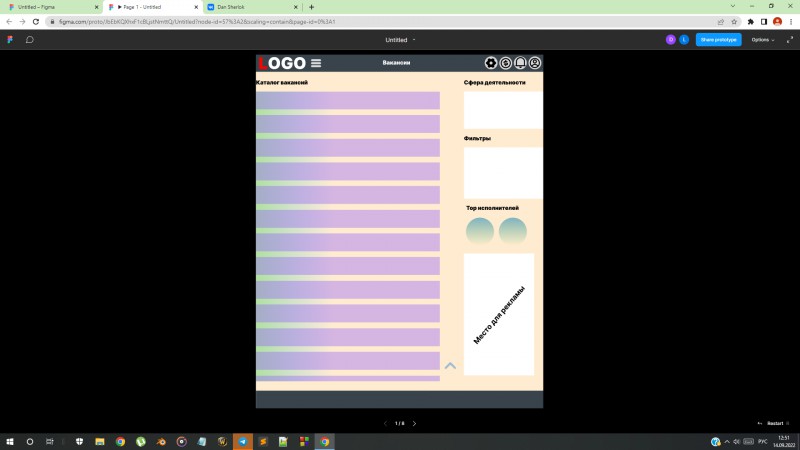This screenshot has height=450, width=800.
Task: Open Task View on the taskbar
Action: point(49,442)
